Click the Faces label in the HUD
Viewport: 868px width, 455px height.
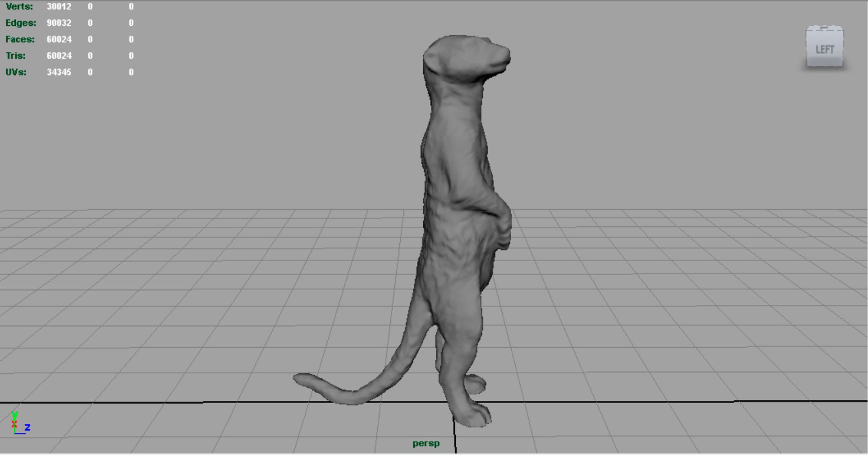click(x=20, y=39)
